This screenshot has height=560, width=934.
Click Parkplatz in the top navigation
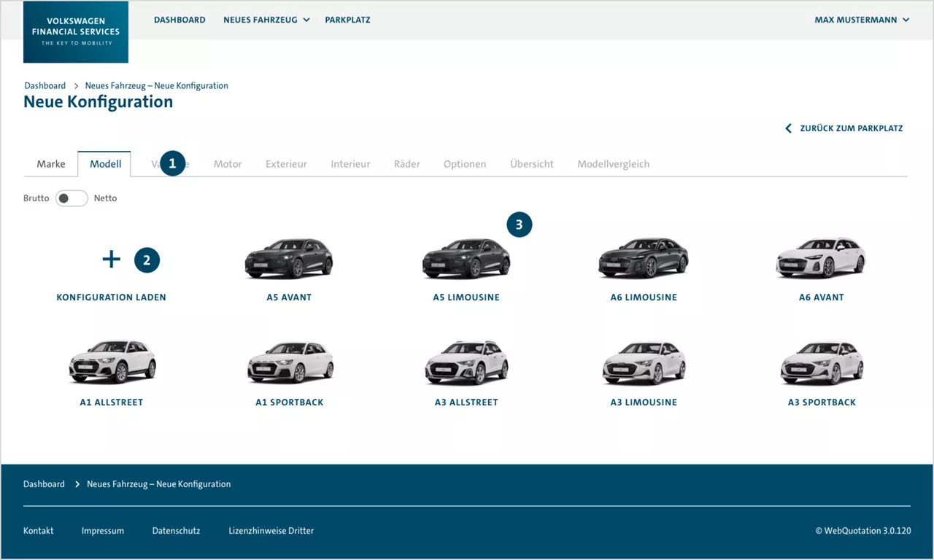pyautogui.click(x=347, y=20)
